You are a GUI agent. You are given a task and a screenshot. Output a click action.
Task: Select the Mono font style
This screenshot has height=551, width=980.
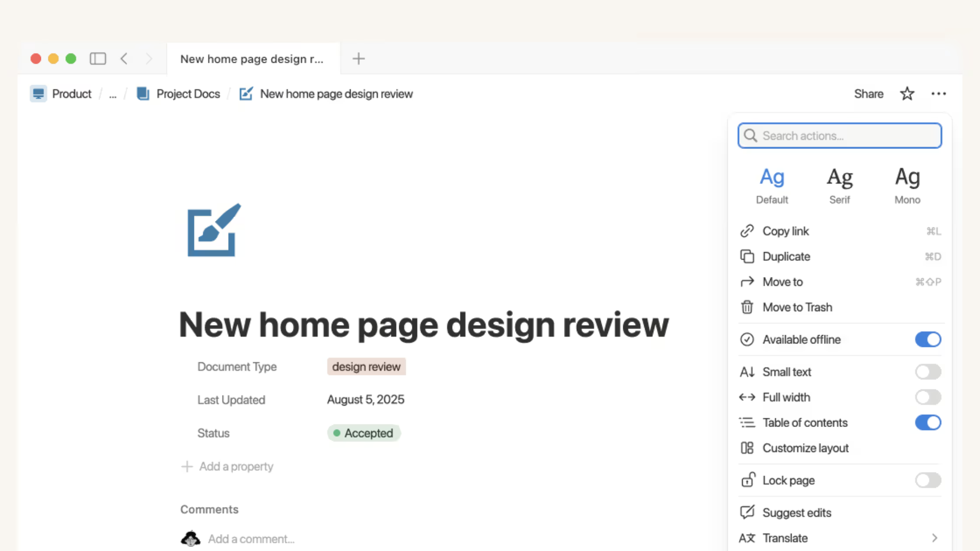(x=907, y=186)
